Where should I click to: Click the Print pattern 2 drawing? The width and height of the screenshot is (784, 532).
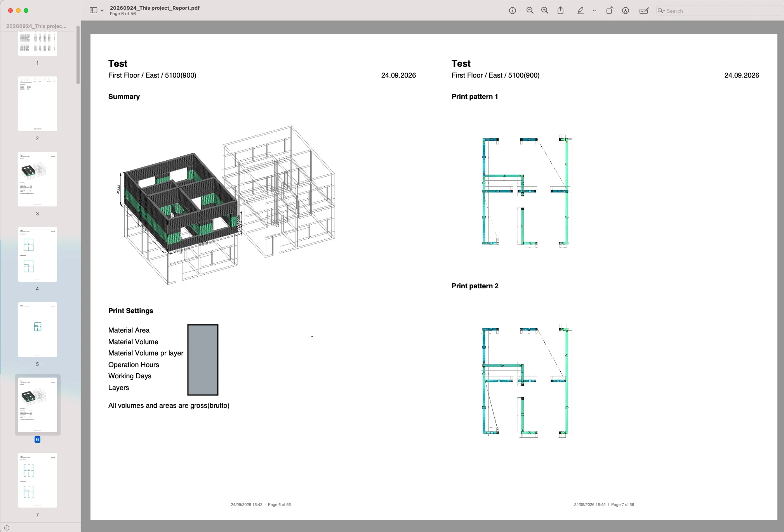(x=527, y=381)
